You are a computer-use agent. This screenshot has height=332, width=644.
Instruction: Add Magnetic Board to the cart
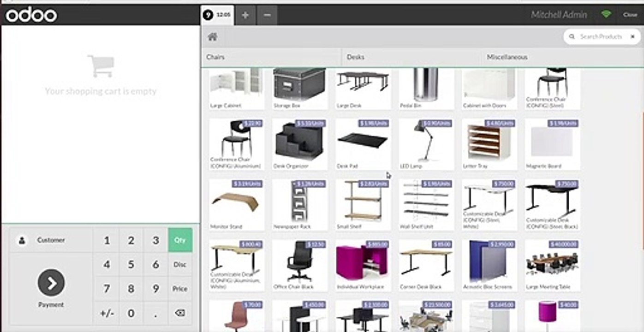pos(553,144)
